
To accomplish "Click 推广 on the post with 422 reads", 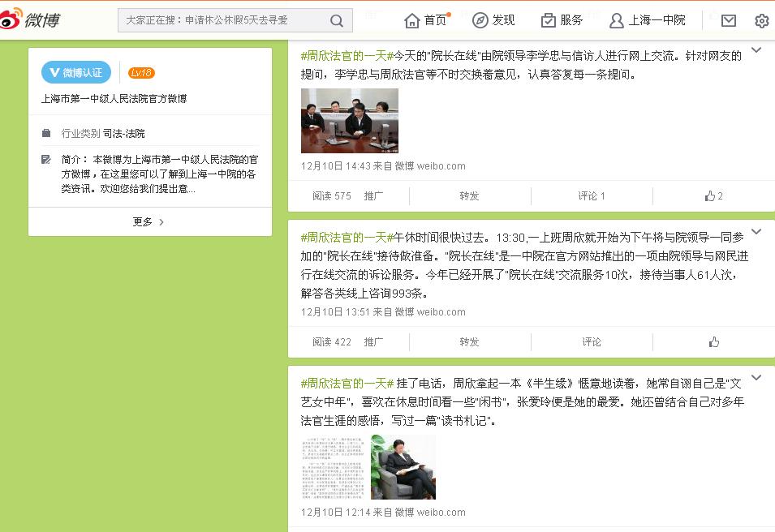I will (x=373, y=341).
